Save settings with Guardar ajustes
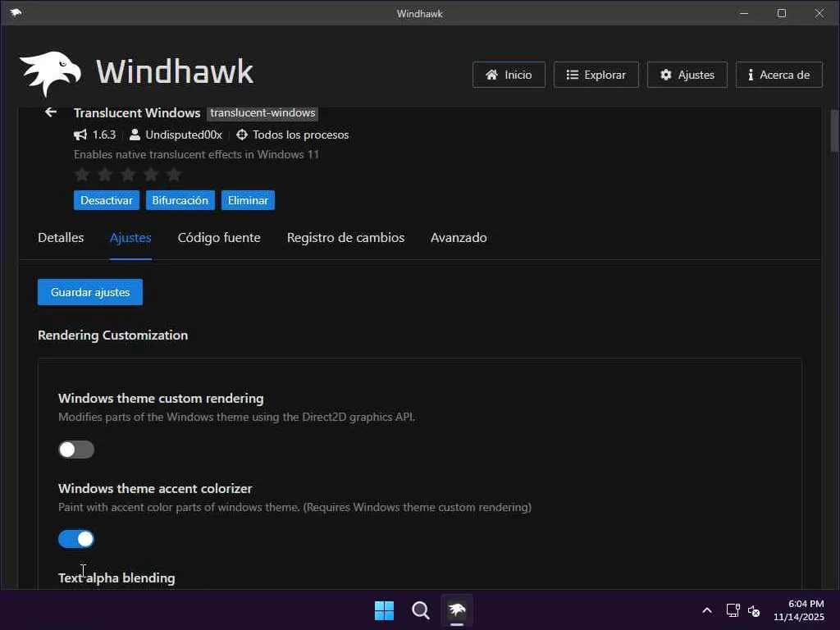840x630 pixels. 90,292
